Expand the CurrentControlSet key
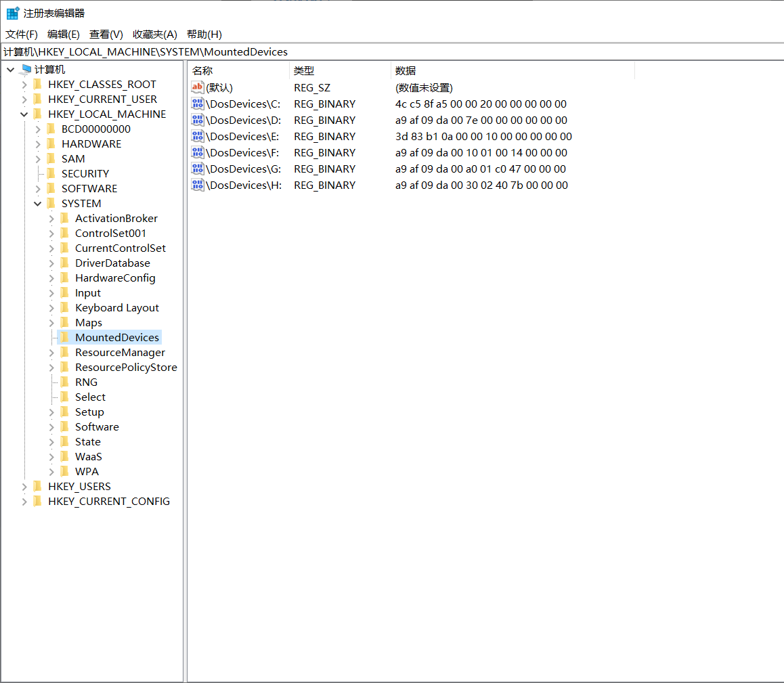 51,248
